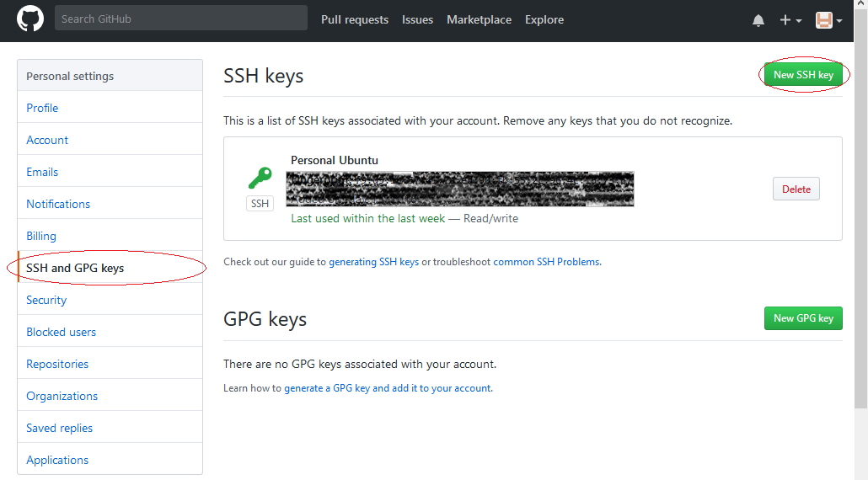Select SSH and GPG keys in sidebar

tap(110, 268)
